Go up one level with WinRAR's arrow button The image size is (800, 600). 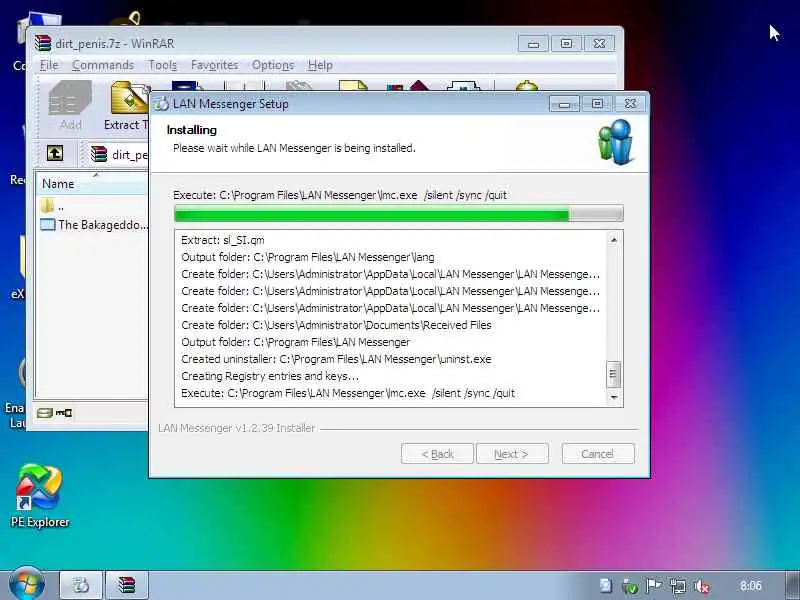click(x=55, y=153)
